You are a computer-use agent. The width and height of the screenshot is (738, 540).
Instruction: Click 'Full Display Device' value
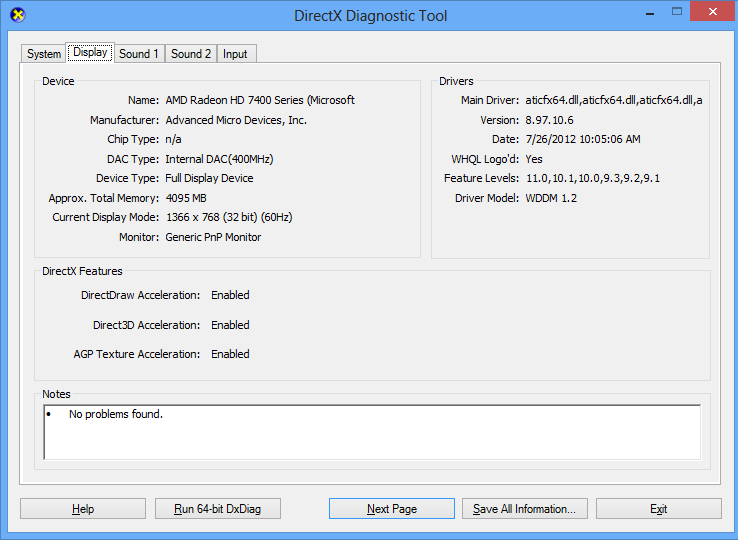pyautogui.click(x=209, y=178)
